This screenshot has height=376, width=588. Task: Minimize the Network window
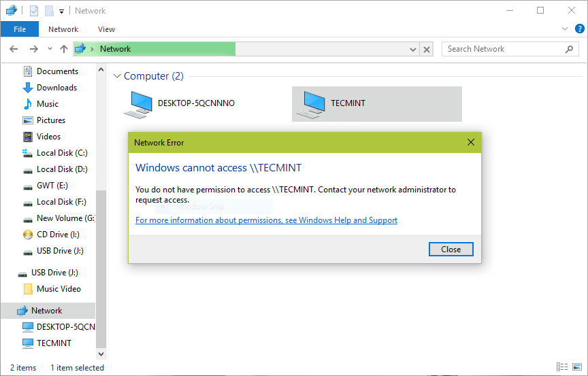click(x=509, y=10)
